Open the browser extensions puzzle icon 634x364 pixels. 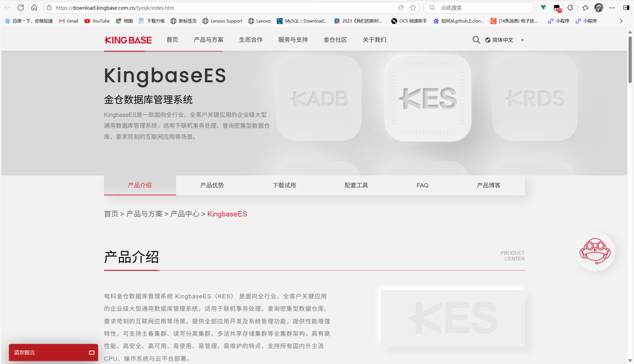pos(570,8)
